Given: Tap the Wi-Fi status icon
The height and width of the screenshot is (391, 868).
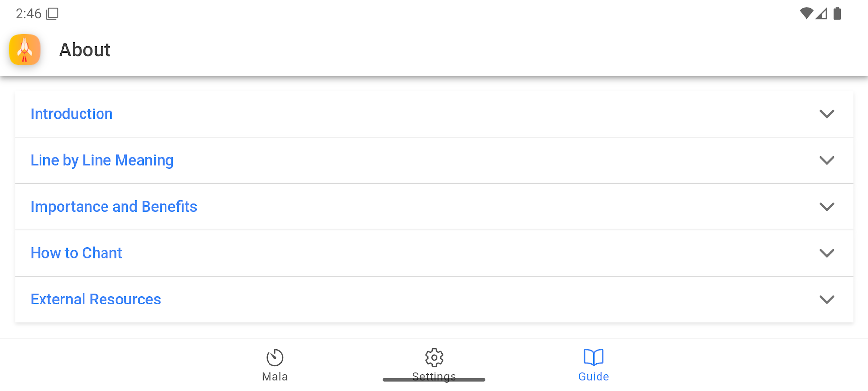Looking at the screenshot, I should (806, 13).
